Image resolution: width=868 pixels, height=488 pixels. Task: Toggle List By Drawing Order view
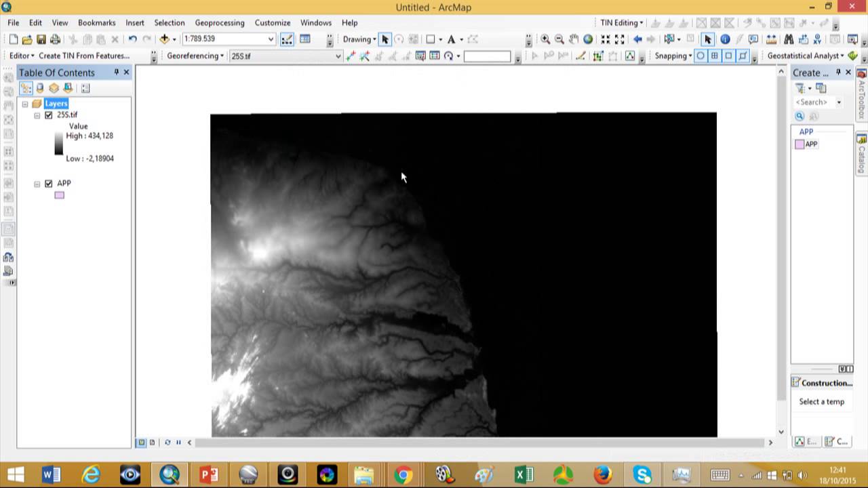coord(26,88)
